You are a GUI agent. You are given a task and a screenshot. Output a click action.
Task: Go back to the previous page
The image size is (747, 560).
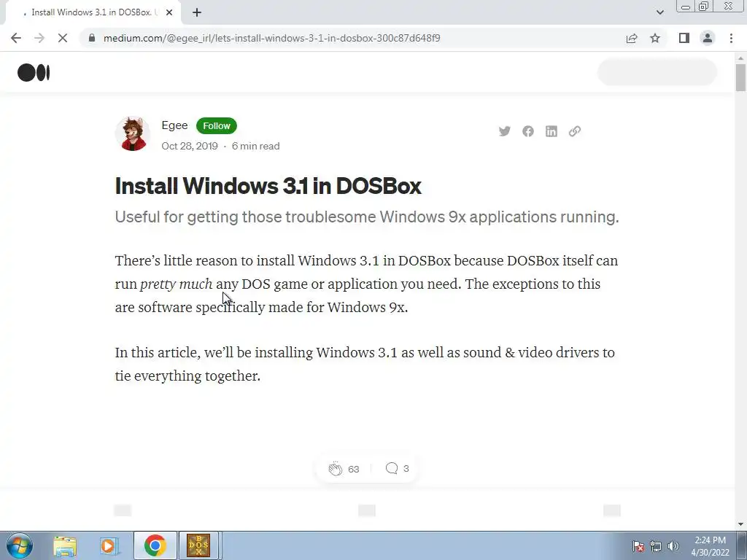click(16, 38)
